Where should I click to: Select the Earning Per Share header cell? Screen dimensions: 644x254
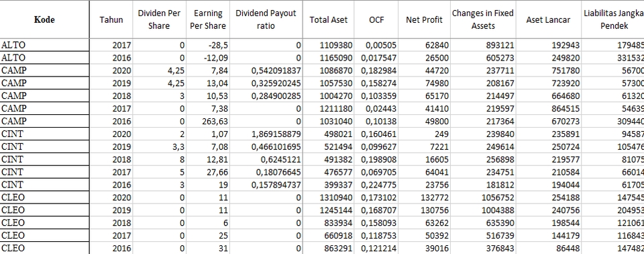208,19
